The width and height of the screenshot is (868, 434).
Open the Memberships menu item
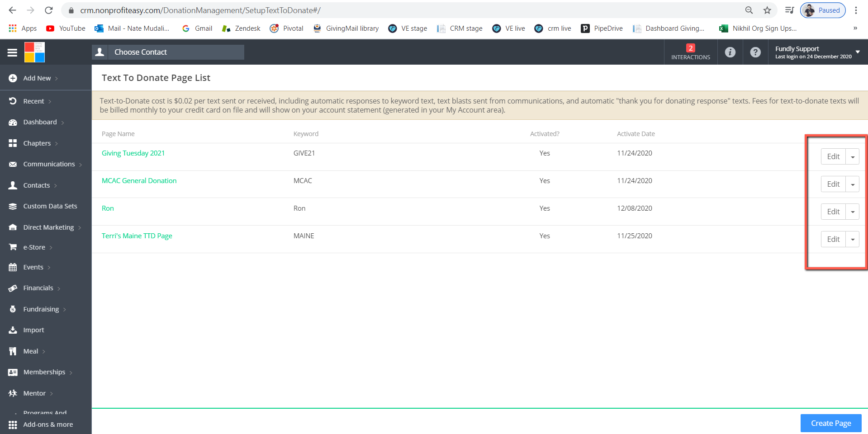44,372
